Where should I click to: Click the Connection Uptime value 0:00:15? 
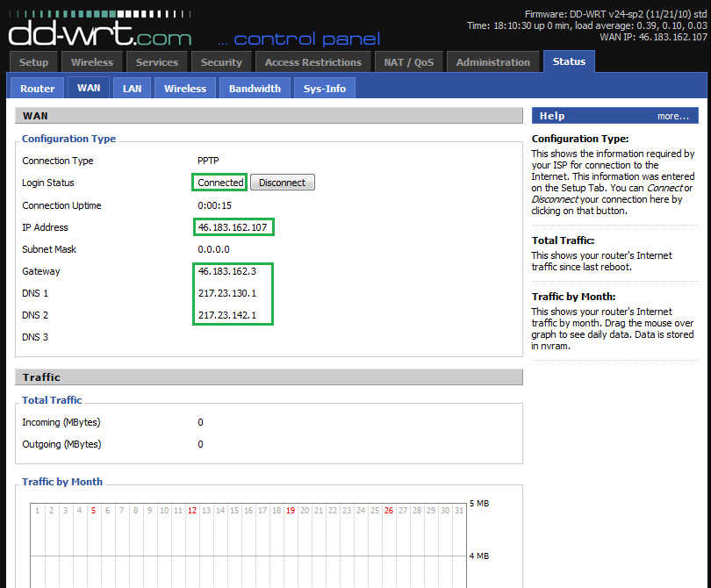214,205
